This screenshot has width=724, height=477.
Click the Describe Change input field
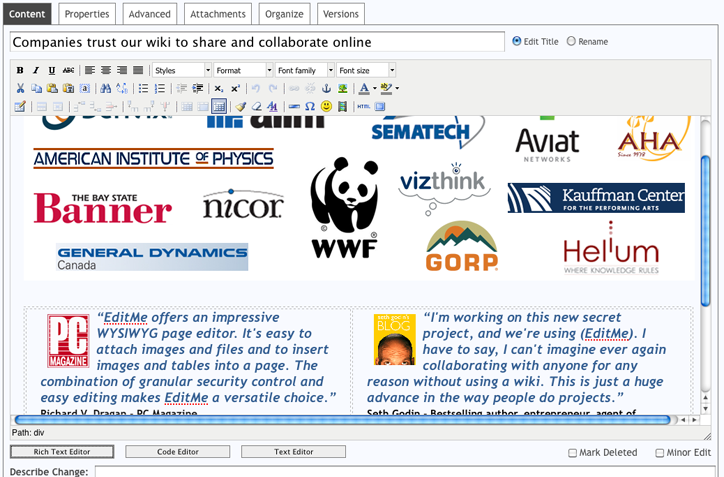coord(405,471)
